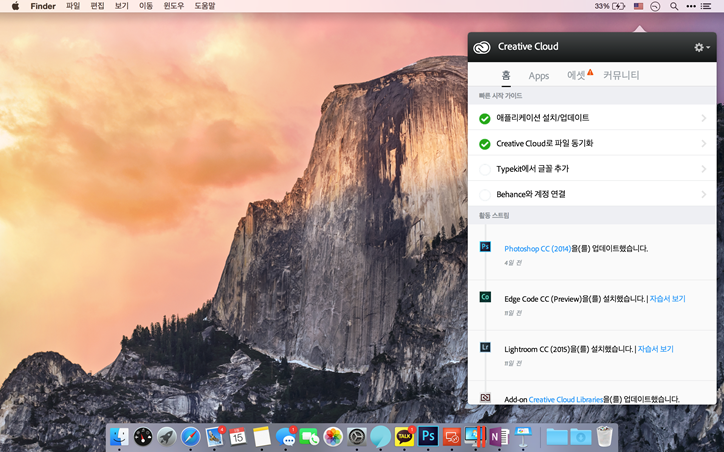The height and width of the screenshot is (452, 724).
Task: Toggle the Creative Cloud로 파일 동기화 green checkmark
Action: click(x=484, y=144)
